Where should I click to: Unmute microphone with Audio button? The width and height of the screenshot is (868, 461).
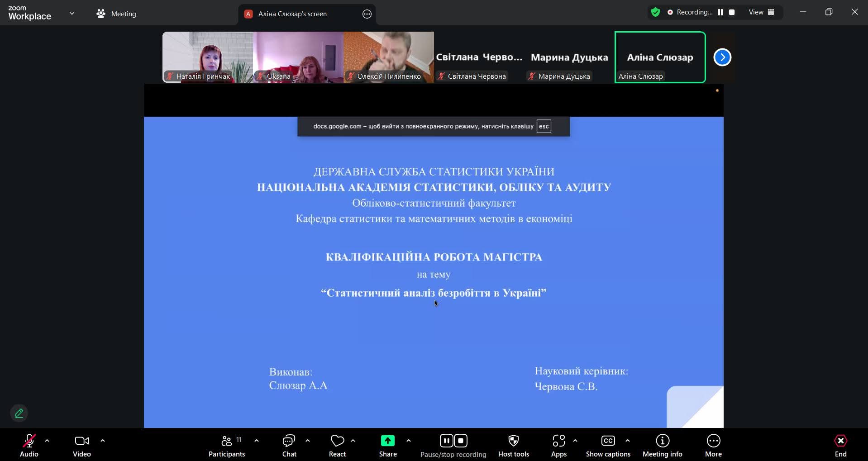point(29,446)
